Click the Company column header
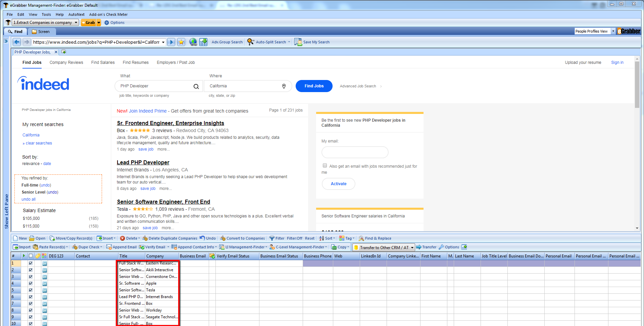644x326 pixels. (x=162, y=256)
